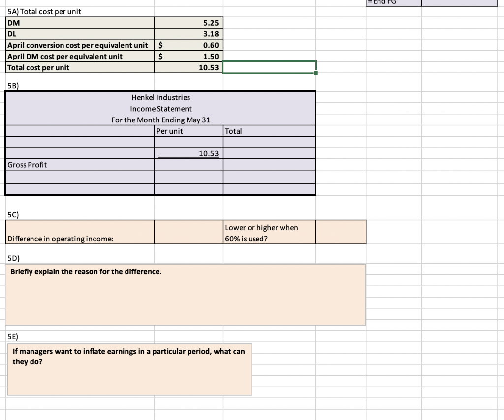Viewport: 504px width, 420px height.
Task: Select 'April conversion cost per equivalent unit' label
Action: pos(80,45)
